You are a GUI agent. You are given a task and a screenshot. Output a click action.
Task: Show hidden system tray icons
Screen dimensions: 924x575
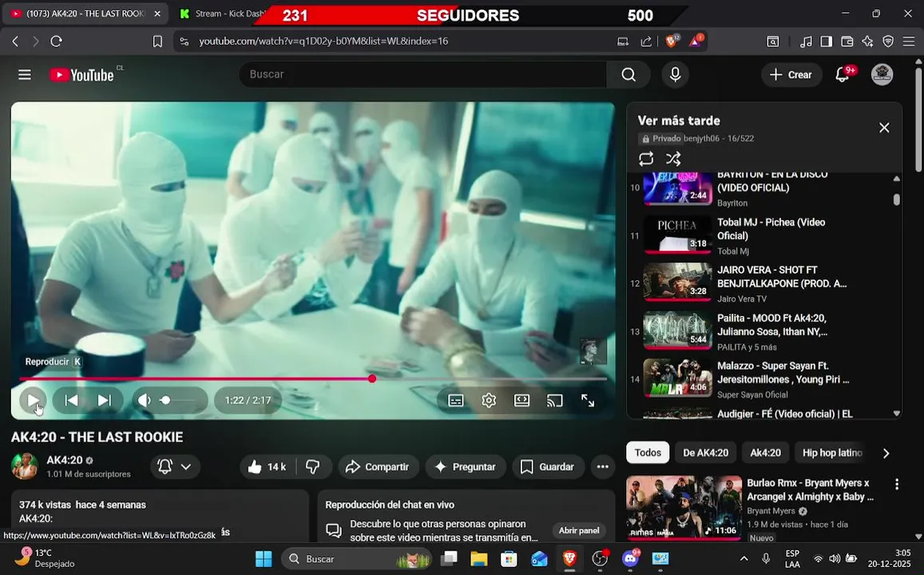[x=744, y=558]
